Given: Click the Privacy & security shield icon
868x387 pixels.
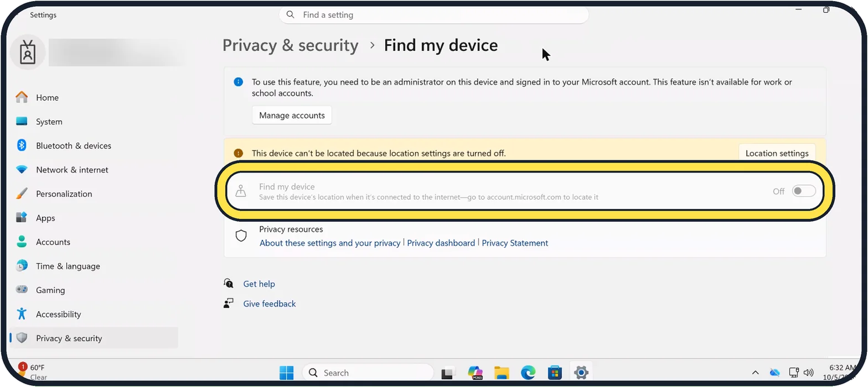Looking at the screenshot, I should click(22, 338).
